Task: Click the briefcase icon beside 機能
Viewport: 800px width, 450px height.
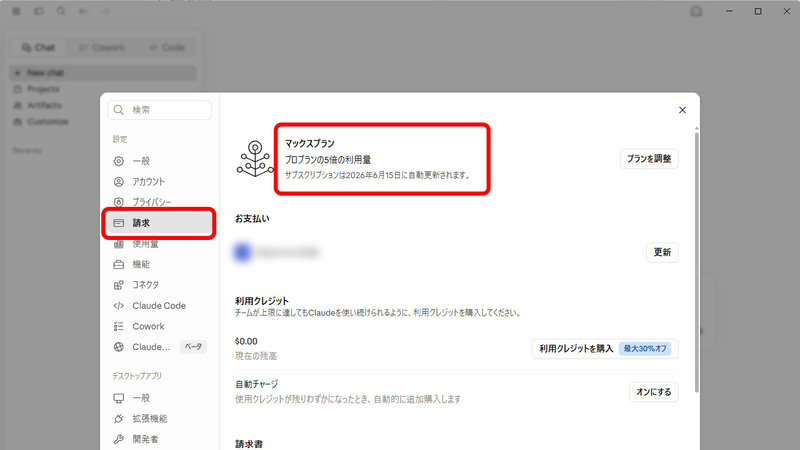Action: (x=119, y=264)
